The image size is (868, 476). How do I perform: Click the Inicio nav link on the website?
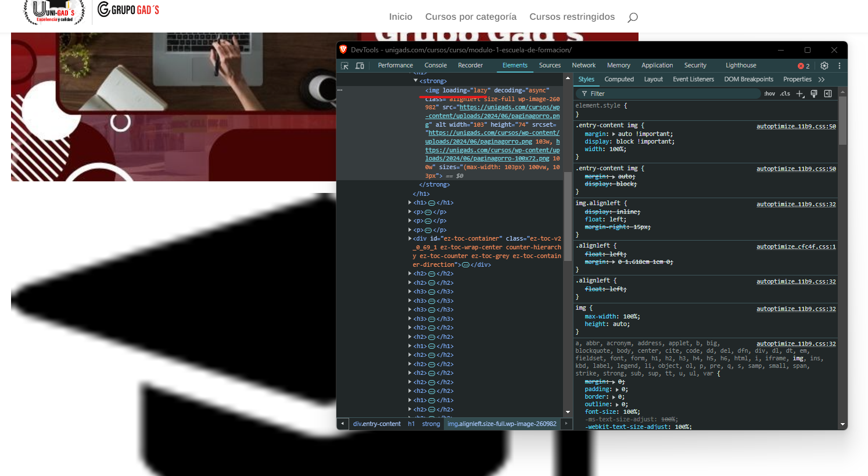pyautogui.click(x=401, y=17)
